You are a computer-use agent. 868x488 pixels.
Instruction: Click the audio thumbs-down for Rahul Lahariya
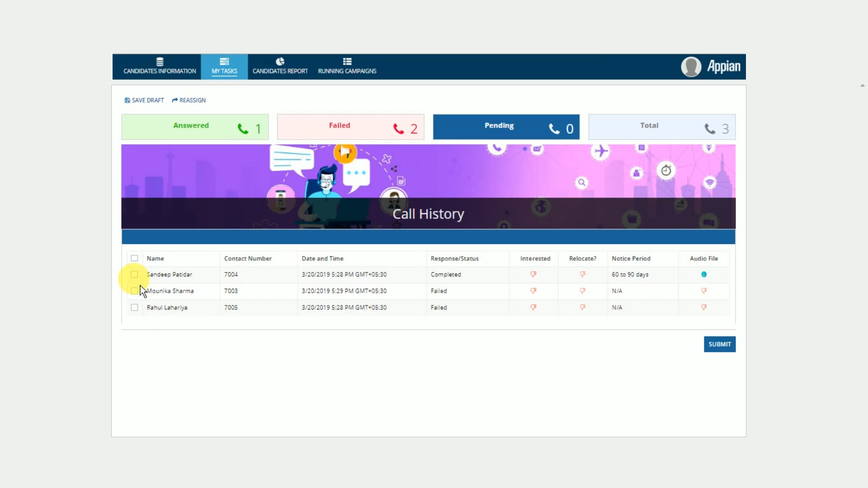click(x=704, y=307)
